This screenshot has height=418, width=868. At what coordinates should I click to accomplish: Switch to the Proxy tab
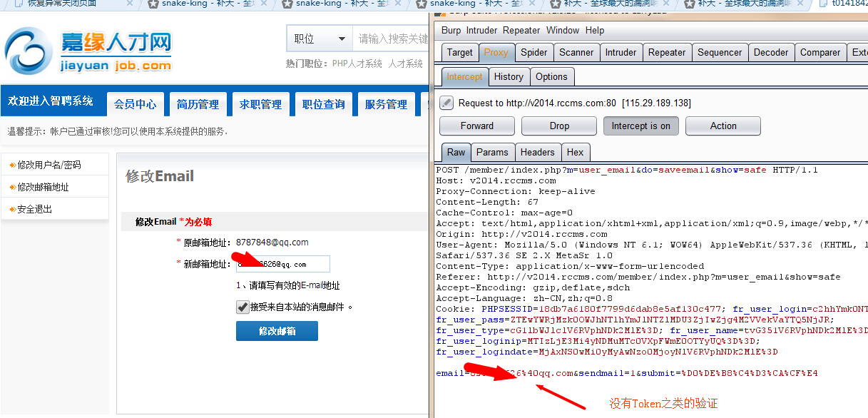click(496, 52)
